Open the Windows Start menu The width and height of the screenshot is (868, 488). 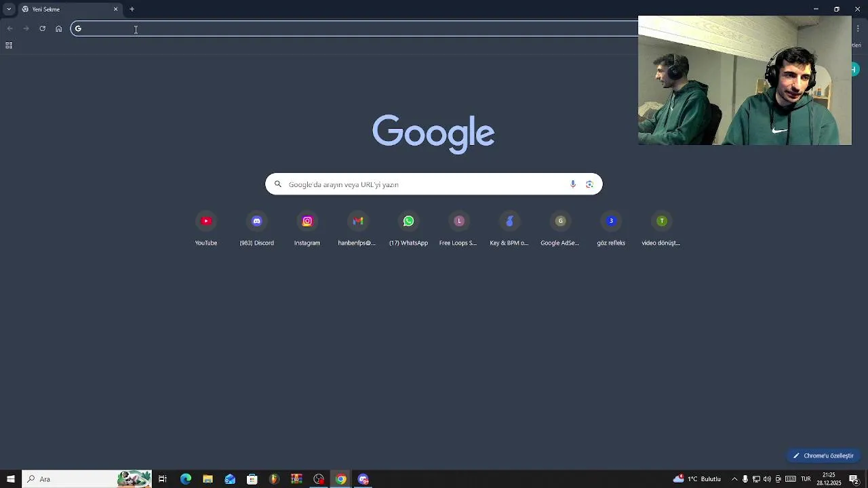click(11, 479)
